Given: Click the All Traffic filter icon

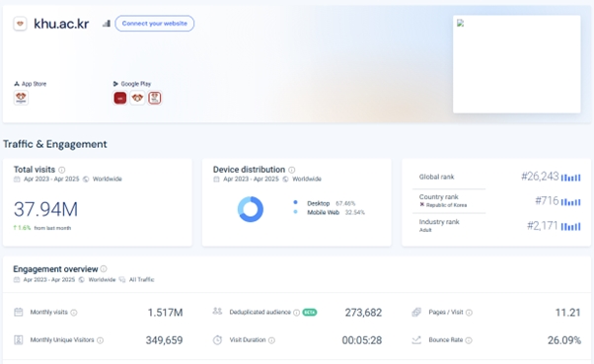Looking at the screenshot, I should point(122,280).
